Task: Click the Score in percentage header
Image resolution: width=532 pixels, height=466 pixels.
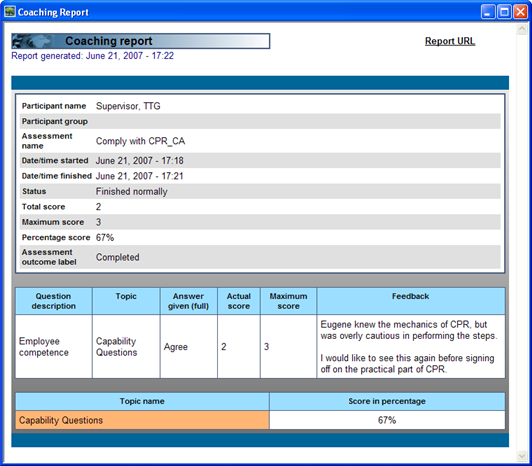Action: click(x=387, y=401)
